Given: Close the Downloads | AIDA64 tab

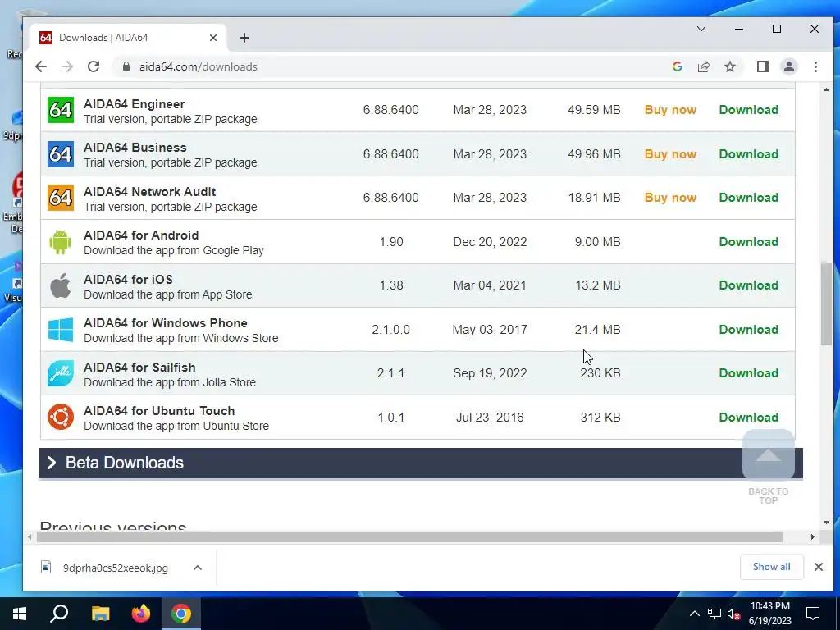Looking at the screenshot, I should 213,38.
